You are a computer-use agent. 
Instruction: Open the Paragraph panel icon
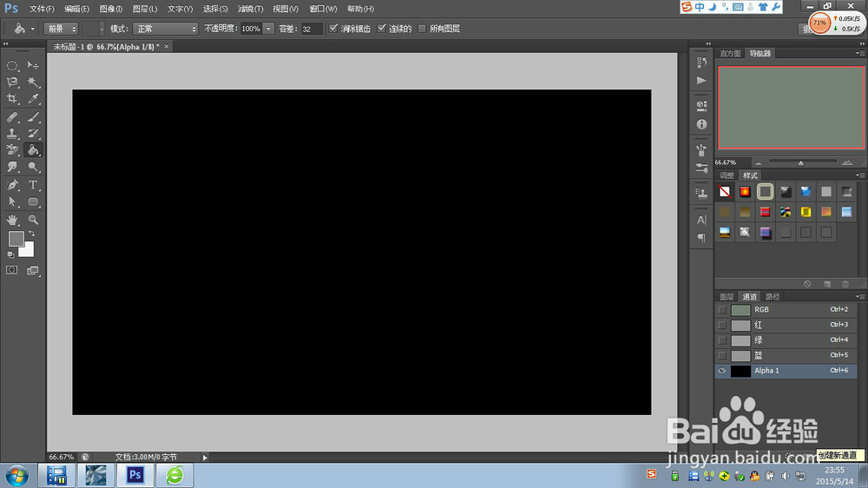pyautogui.click(x=702, y=238)
